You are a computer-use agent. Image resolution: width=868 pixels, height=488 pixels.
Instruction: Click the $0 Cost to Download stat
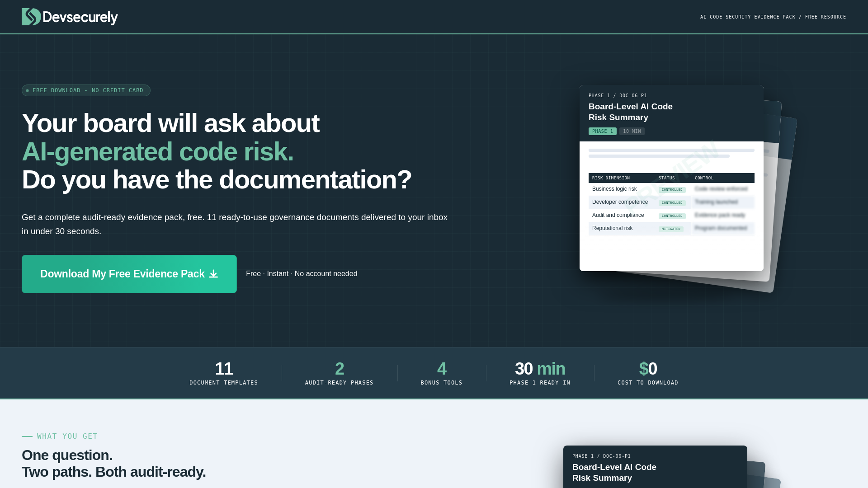(x=647, y=373)
